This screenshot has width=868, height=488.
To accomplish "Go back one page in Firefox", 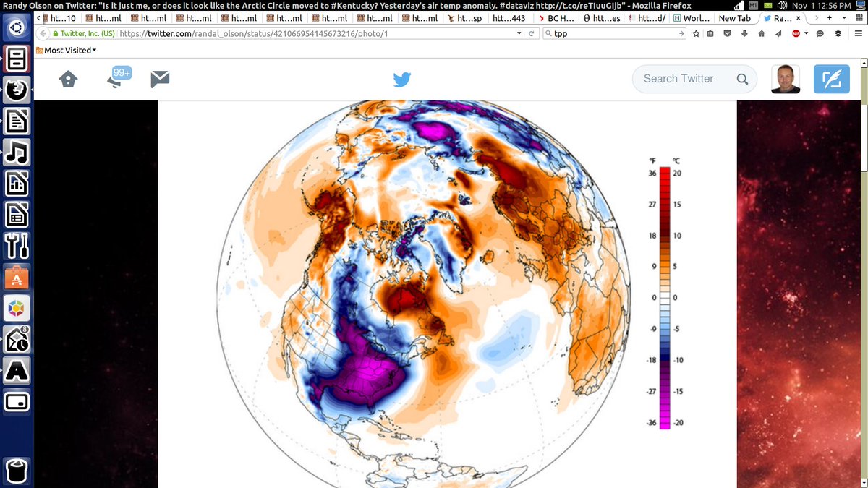I will [42, 34].
